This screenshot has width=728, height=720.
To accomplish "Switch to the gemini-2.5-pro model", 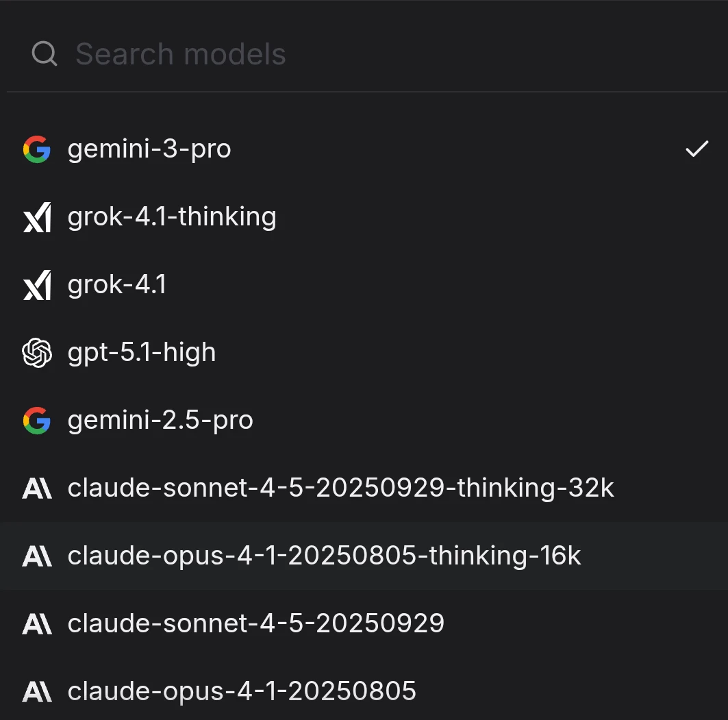I will [x=160, y=421].
